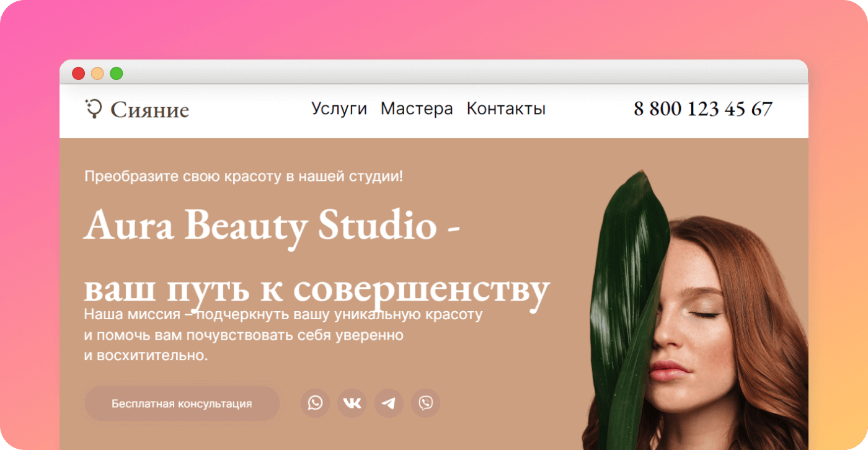
Task: Open the Viber messenger icon
Action: tap(426, 404)
